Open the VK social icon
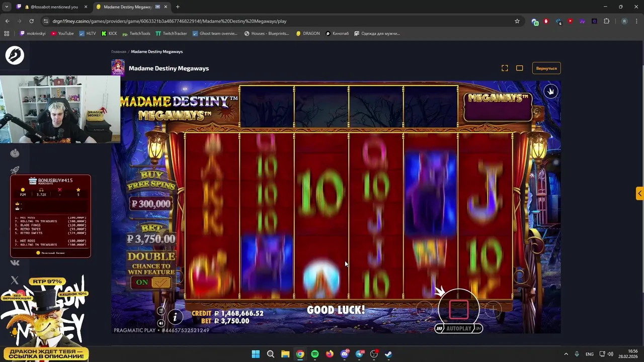This screenshot has height=362, width=644. [x=15, y=262]
